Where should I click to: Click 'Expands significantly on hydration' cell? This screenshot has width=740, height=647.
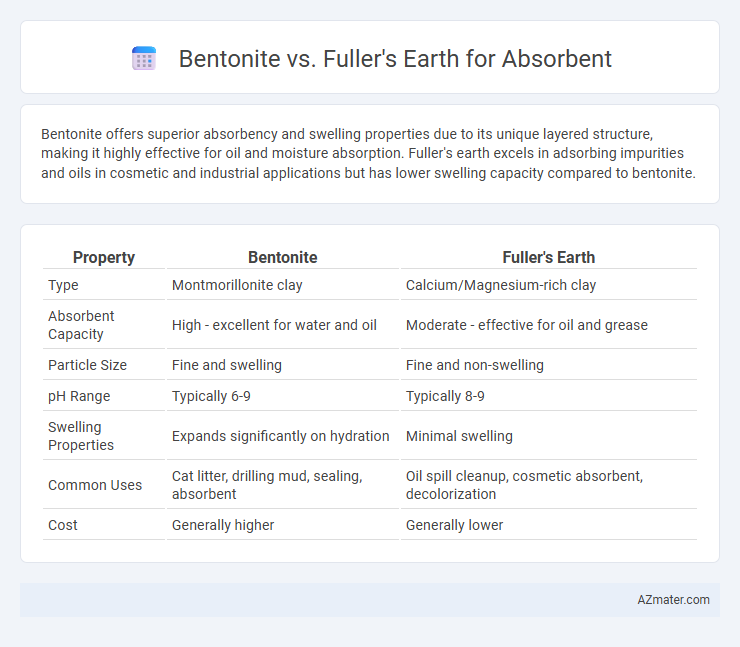click(283, 436)
